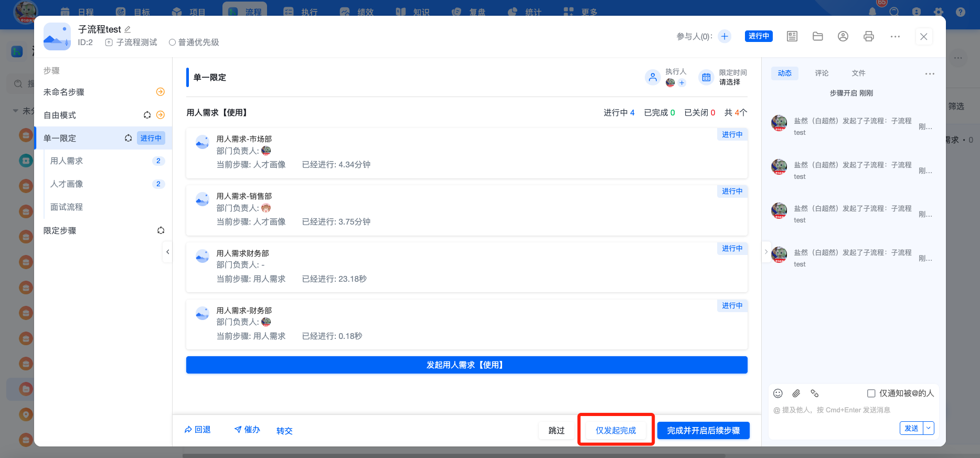Click sub-process icon beside 限定步骤

161,230
